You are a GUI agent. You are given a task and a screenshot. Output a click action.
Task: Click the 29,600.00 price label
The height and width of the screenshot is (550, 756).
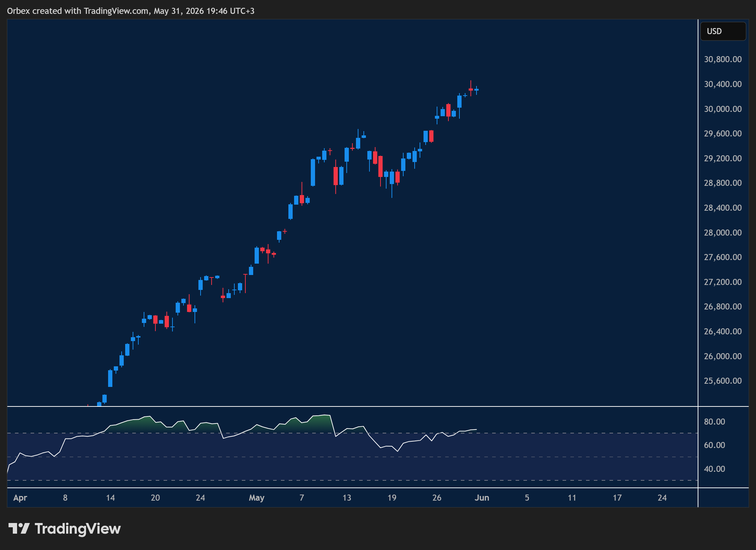tap(723, 134)
